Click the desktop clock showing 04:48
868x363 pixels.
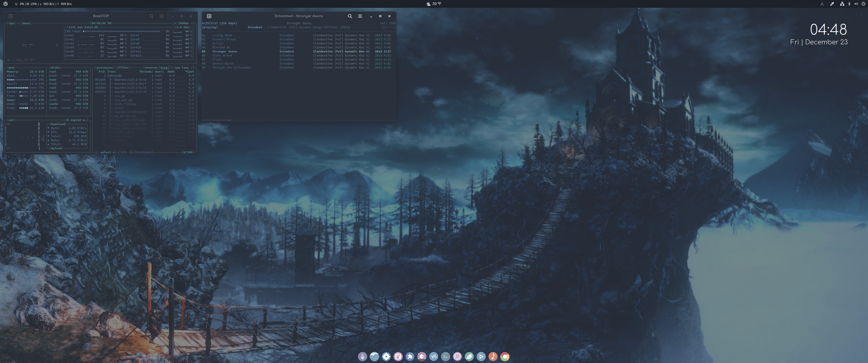pyautogui.click(x=828, y=30)
